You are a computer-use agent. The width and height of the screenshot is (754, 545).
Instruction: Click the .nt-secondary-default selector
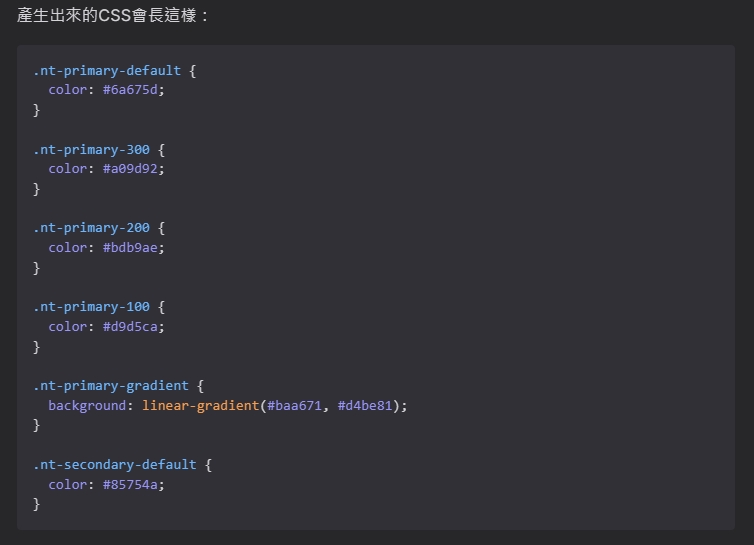tap(114, 464)
